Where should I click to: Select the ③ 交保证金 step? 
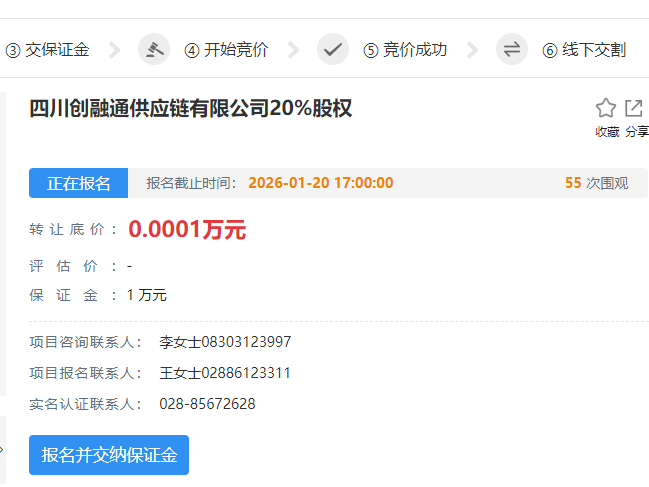(47, 50)
